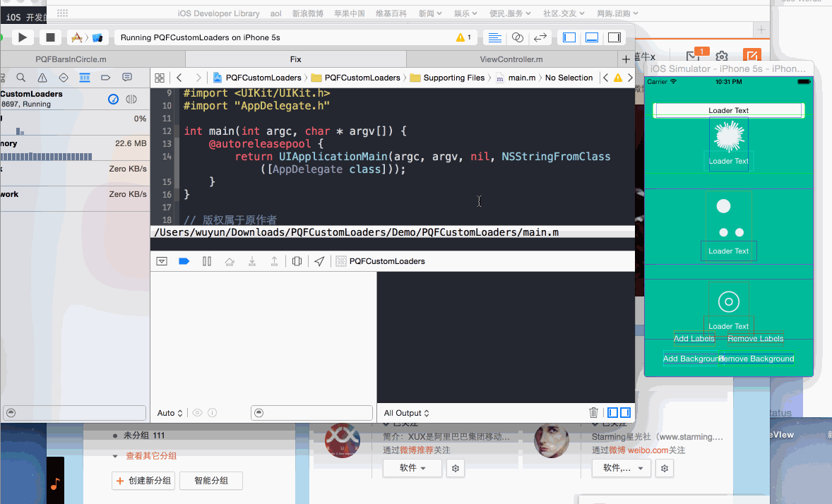This screenshot has height=504, width=832.
Task: Click the simulate location arrow icon
Action: [x=319, y=261]
